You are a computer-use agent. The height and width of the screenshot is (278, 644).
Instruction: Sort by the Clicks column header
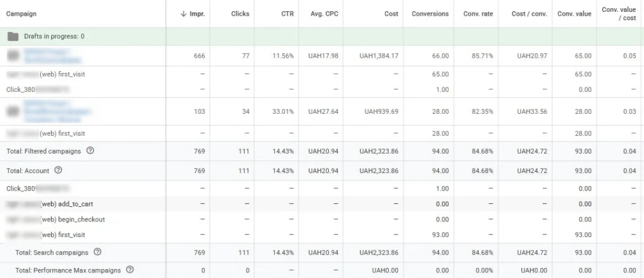(240, 14)
